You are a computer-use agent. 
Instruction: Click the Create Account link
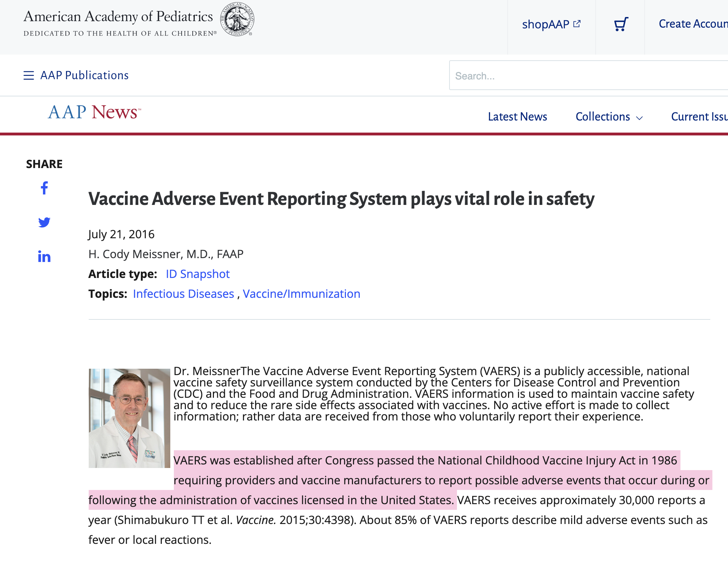pyautogui.click(x=693, y=24)
